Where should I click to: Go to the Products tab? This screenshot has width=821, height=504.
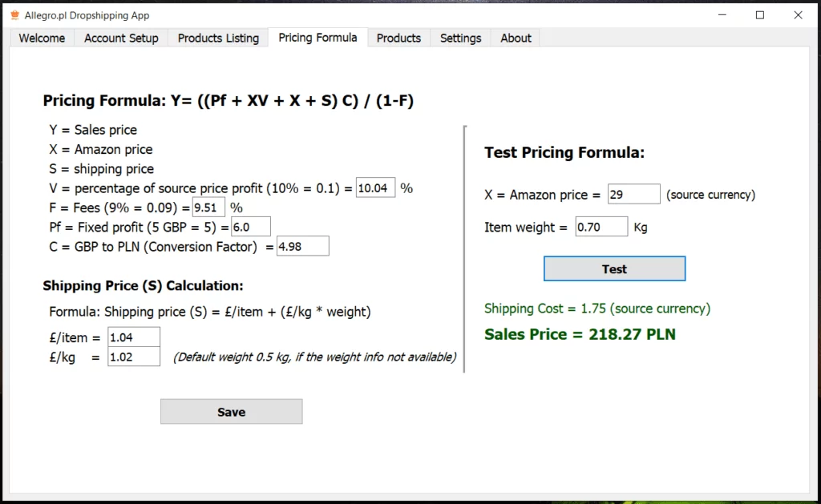click(x=398, y=38)
